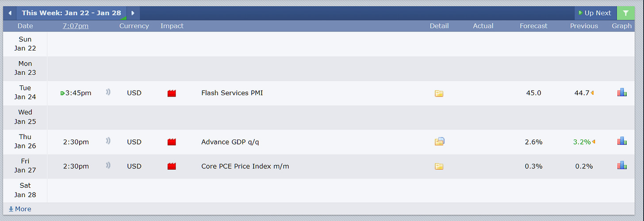Open detail folder for Core PCE Price Index
Image resolution: width=644 pixels, height=221 pixels.
439,167
